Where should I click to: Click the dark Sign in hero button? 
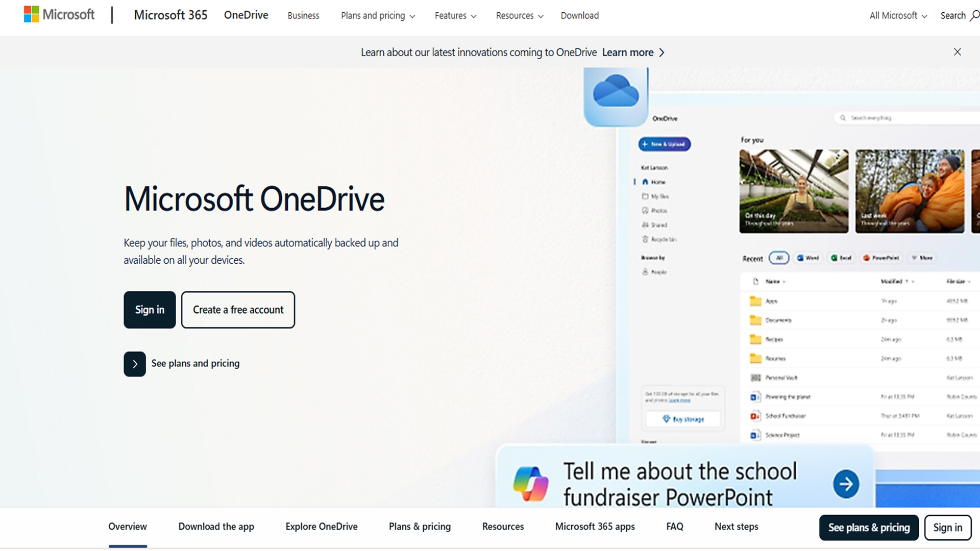[x=150, y=310]
